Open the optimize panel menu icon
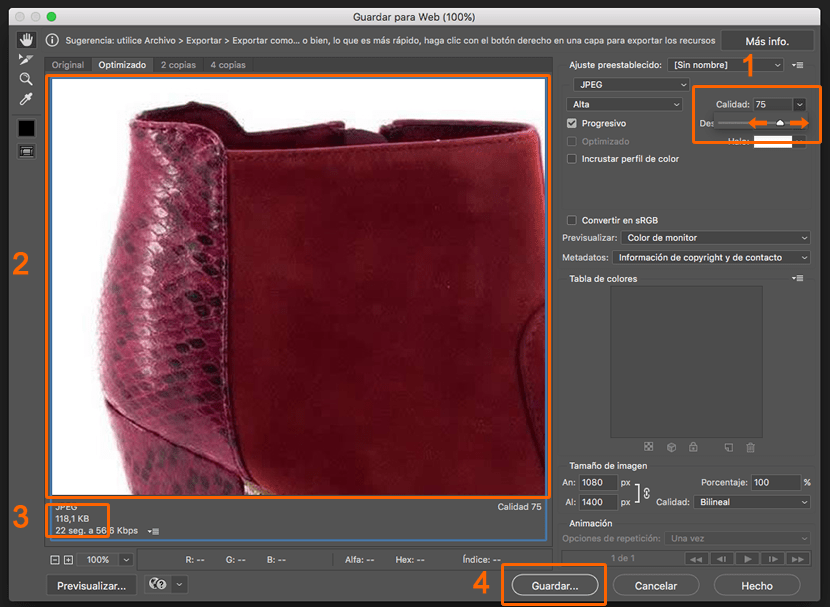 click(x=797, y=65)
